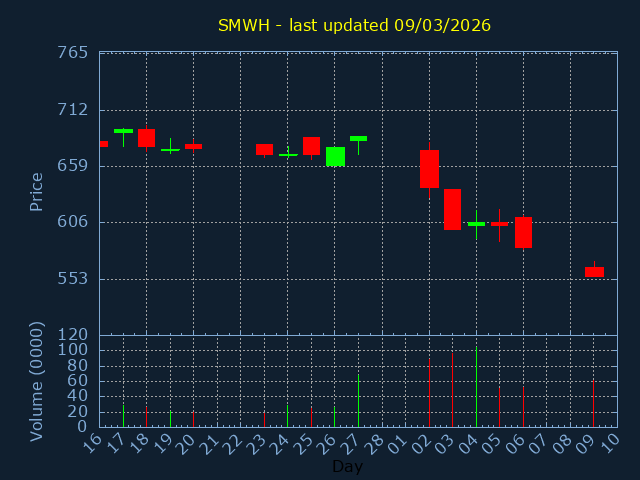Click the green candlestick on day 26
Image resolution: width=640 pixels, height=480 pixels.
click(x=335, y=156)
